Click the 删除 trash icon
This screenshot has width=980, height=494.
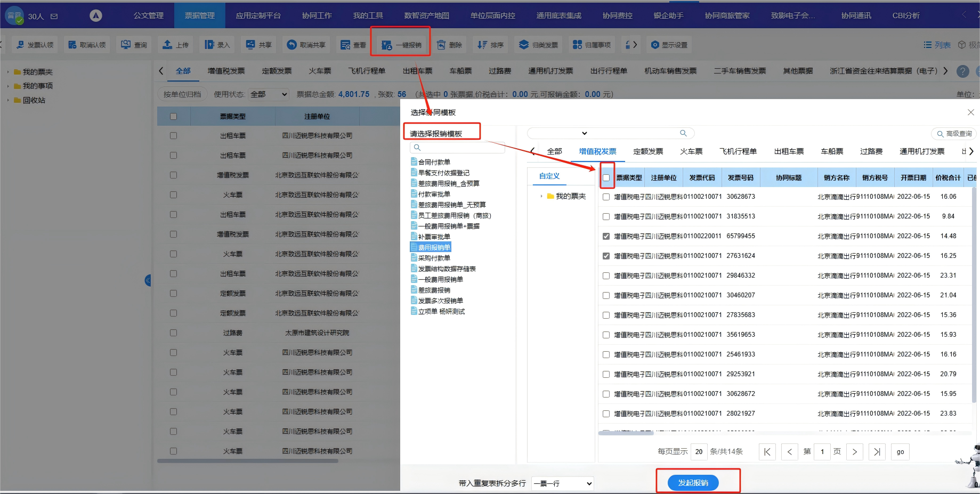(441, 45)
